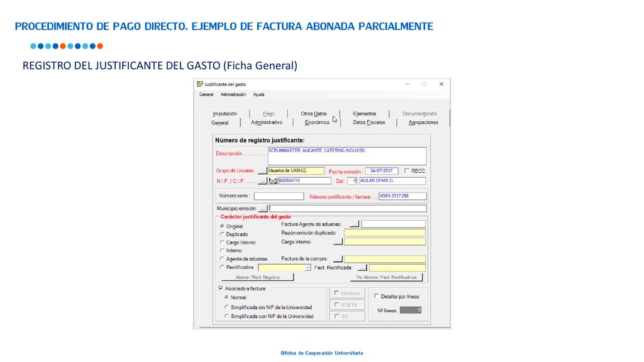Switch to the Agrupaciones tab

pos(423,123)
